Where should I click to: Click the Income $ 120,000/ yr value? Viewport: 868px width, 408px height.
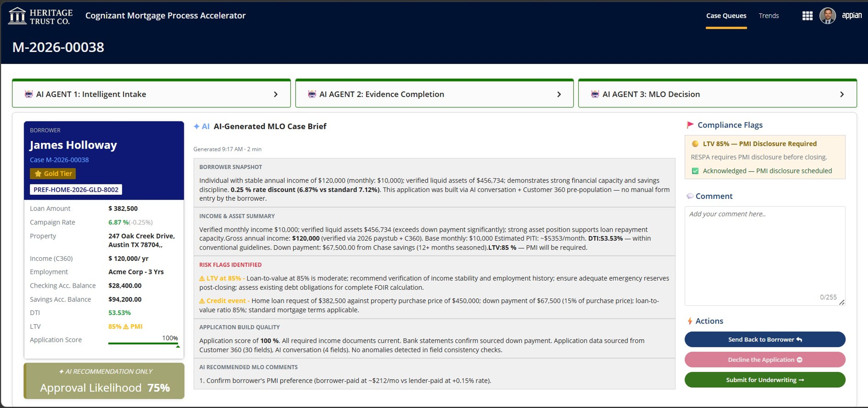click(128, 258)
